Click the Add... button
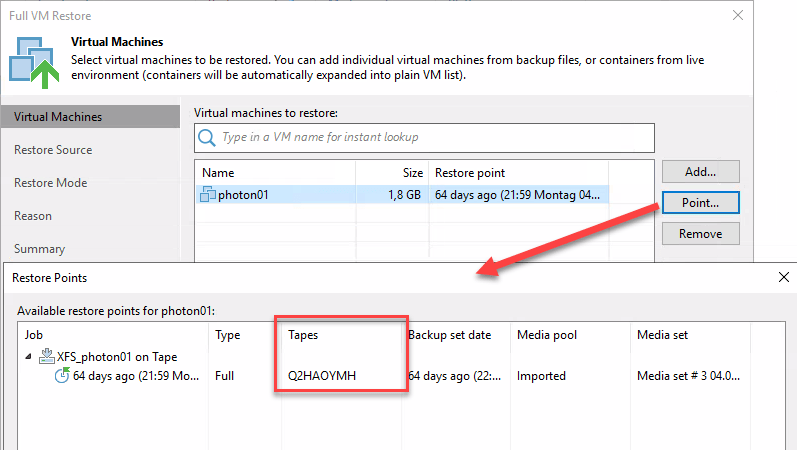Viewport: 797px width, 450px height. pyautogui.click(x=700, y=172)
